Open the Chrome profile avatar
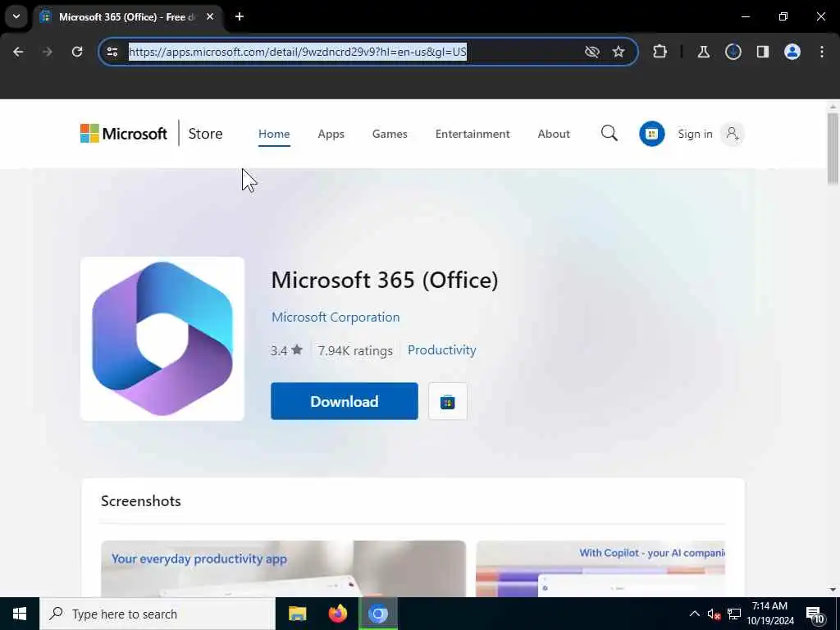Screen dimensions: 840x630 (x=792, y=52)
